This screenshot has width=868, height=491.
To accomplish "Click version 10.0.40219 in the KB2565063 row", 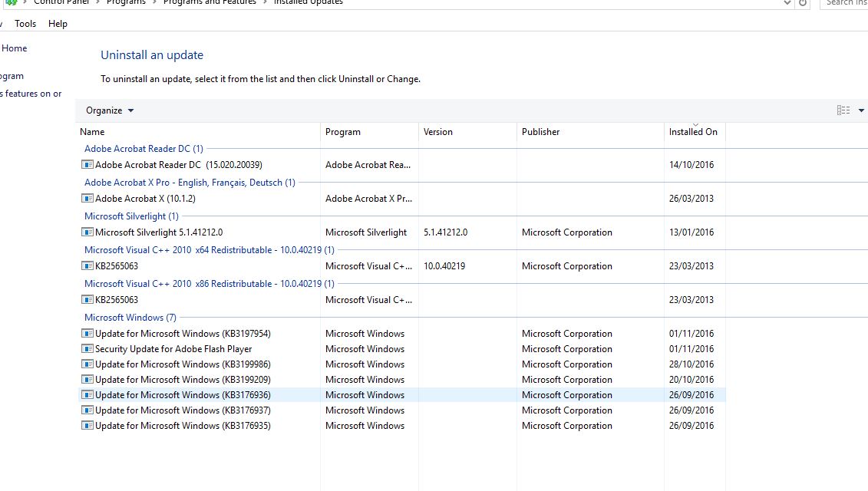I will pos(444,265).
